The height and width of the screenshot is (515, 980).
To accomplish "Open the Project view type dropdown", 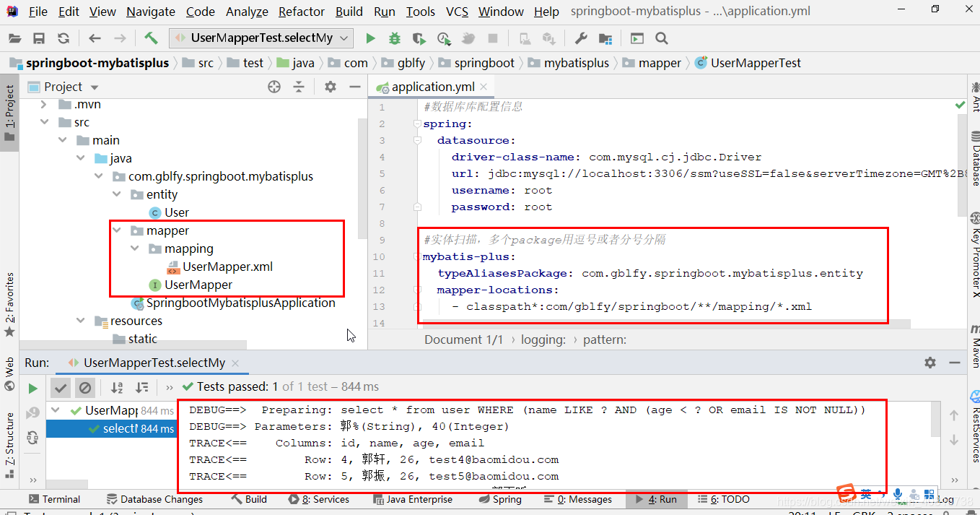I will pos(95,87).
